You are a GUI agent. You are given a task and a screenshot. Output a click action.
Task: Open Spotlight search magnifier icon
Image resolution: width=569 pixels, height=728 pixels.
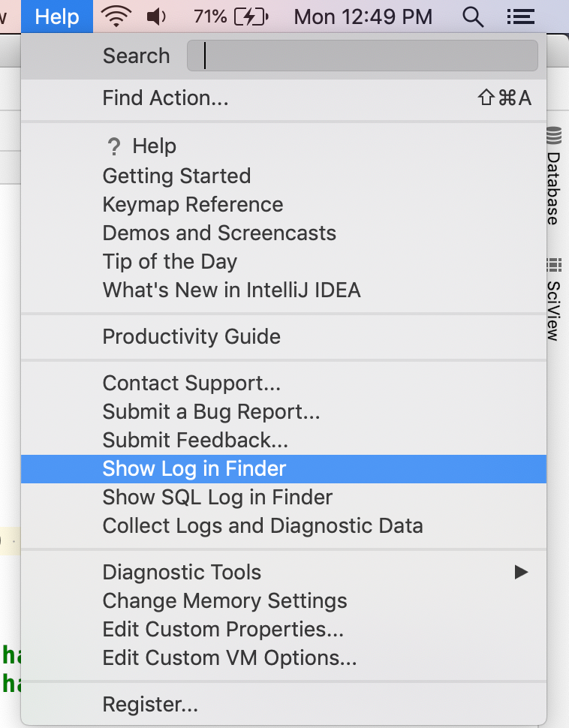tap(472, 16)
